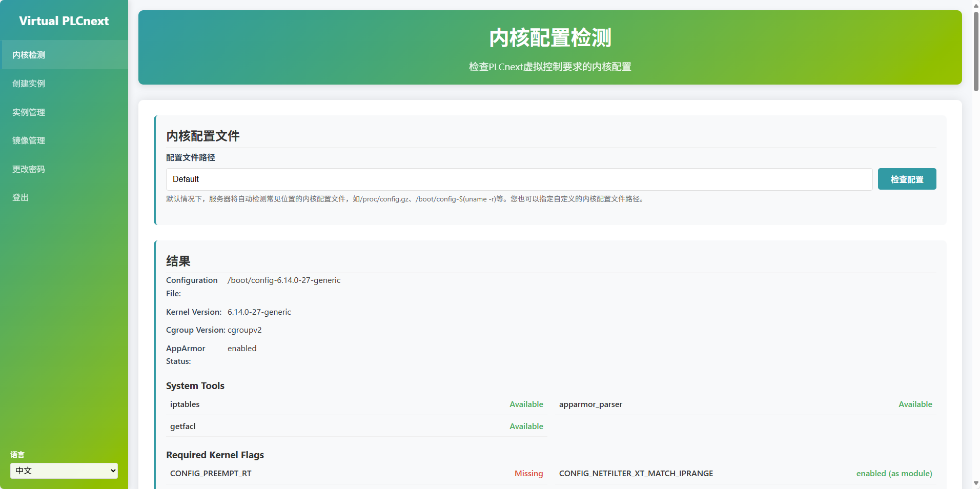This screenshot has width=980, height=489.
Task: Click the Kernel Version value 6.14.0-27-generic
Action: pos(259,312)
